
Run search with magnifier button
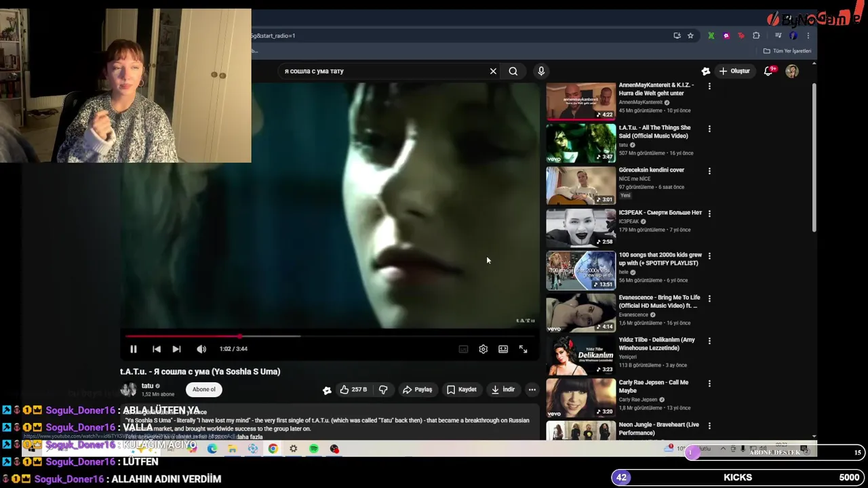513,71
